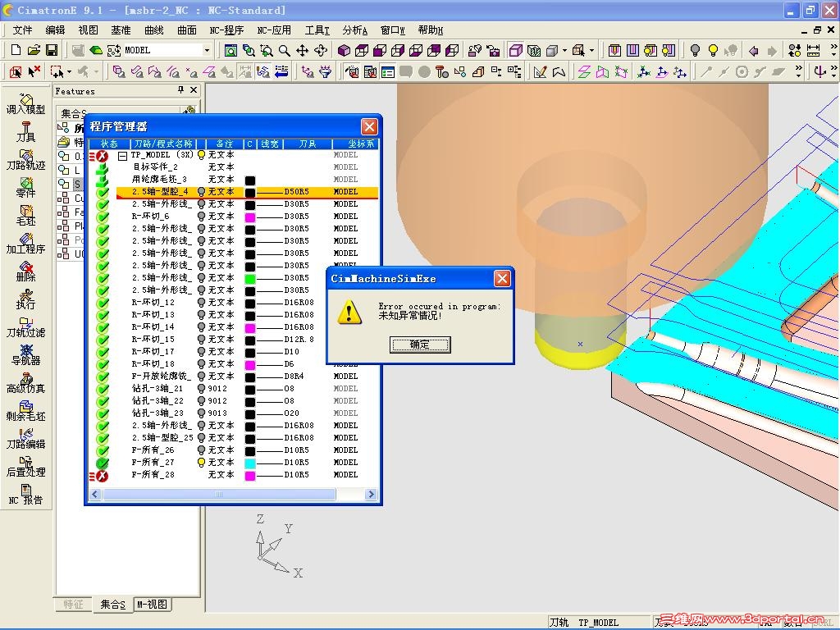Launch the 导航器 navigator tool
The height and width of the screenshot is (630, 840).
coord(25,354)
